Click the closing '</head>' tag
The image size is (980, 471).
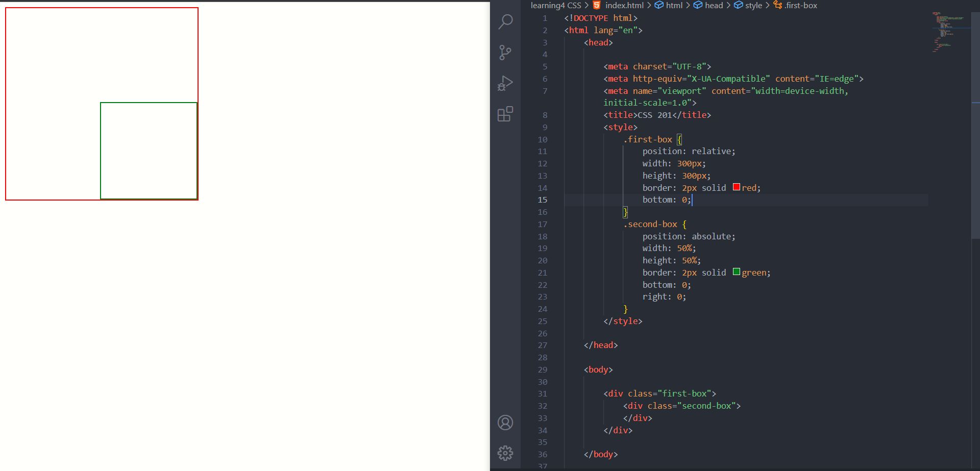pos(601,345)
